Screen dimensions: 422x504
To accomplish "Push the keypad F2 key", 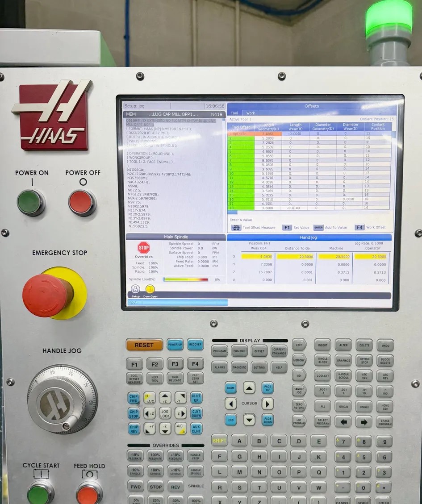I will pyautogui.click(x=155, y=364).
